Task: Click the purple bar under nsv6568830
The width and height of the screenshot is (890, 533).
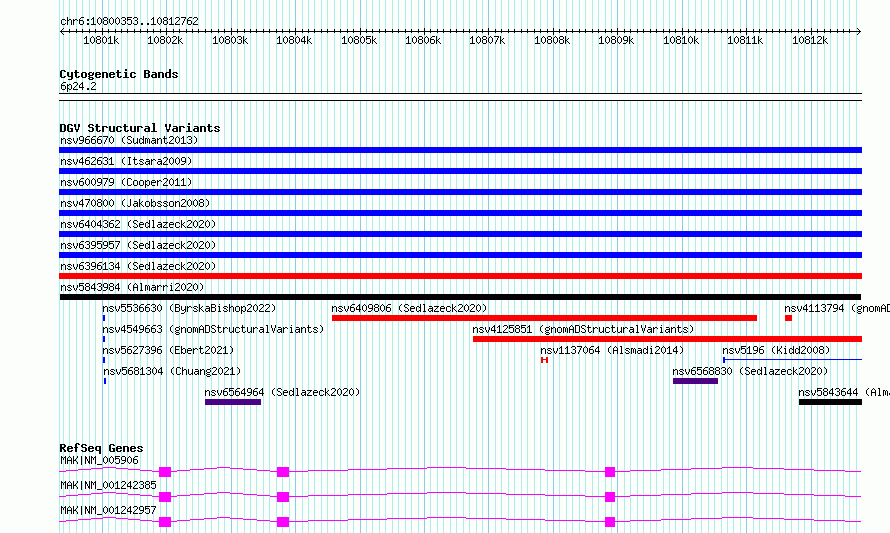Action: click(695, 381)
